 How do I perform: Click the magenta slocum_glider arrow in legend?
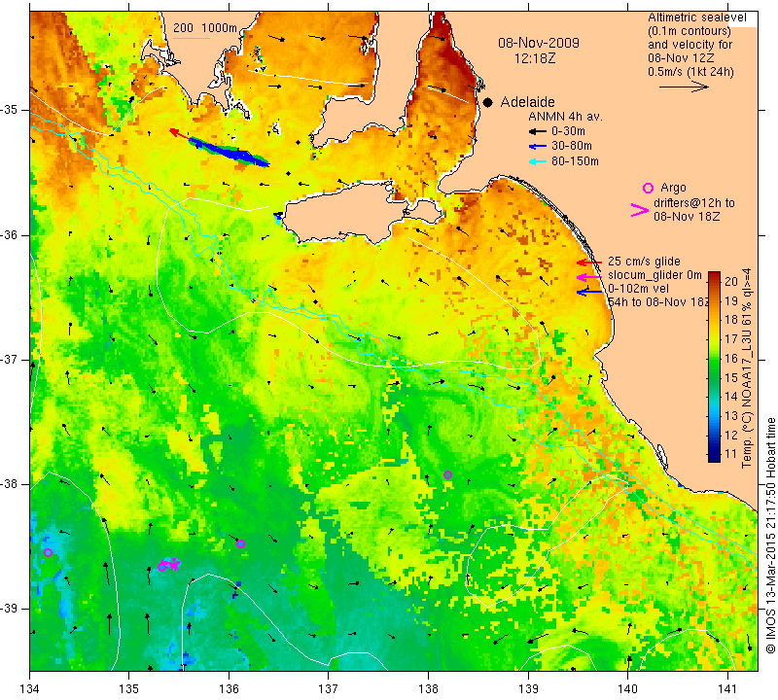pyautogui.click(x=589, y=276)
